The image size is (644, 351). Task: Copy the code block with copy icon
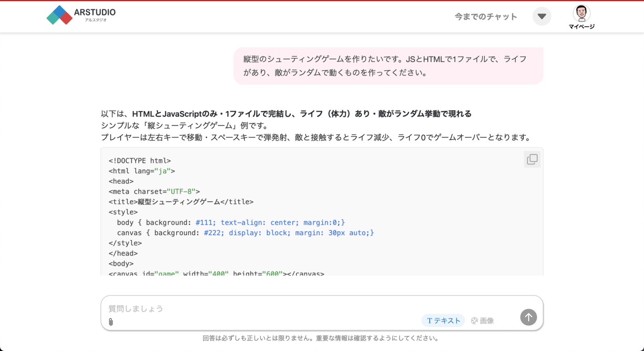532,159
